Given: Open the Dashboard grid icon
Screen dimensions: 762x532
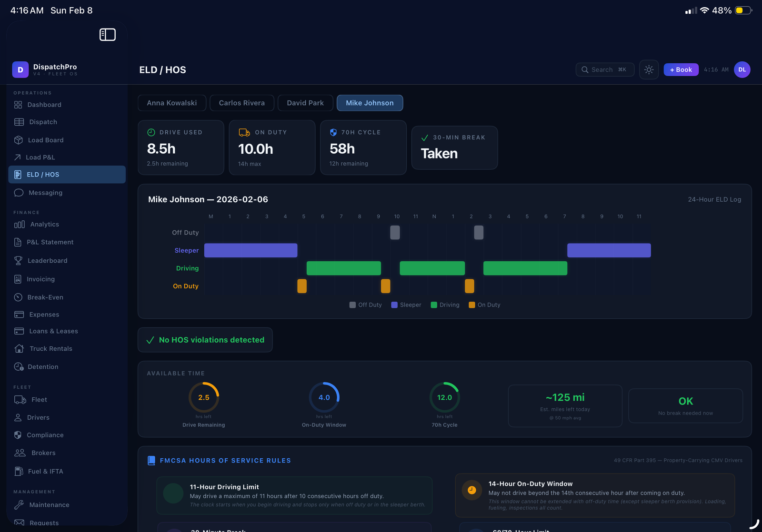Looking at the screenshot, I should [x=18, y=105].
